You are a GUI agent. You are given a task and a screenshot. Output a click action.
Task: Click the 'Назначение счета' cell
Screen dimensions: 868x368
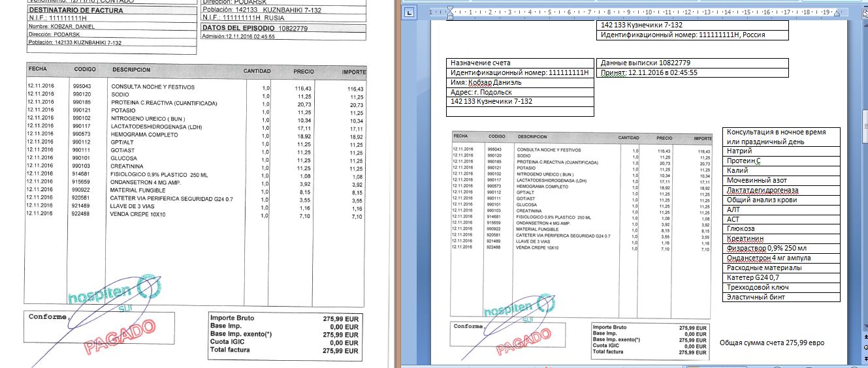click(x=521, y=63)
